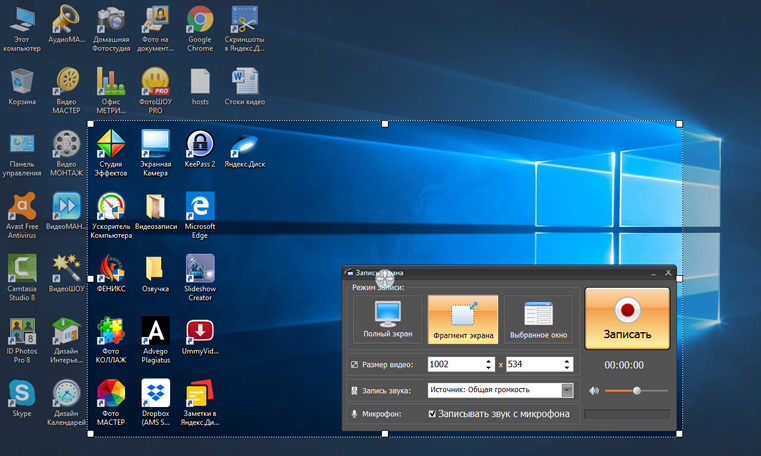Decrease the video height stepper value
Image resolution: width=761 pixels, height=456 pixels.
point(567,368)
